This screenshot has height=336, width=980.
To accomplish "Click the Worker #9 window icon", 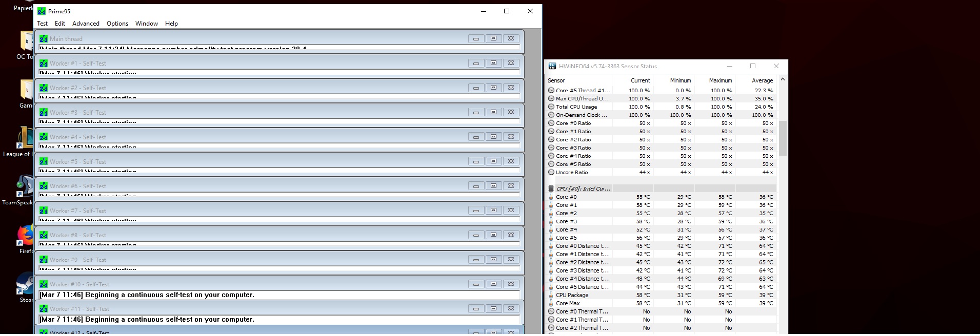I will click(44, 260).
